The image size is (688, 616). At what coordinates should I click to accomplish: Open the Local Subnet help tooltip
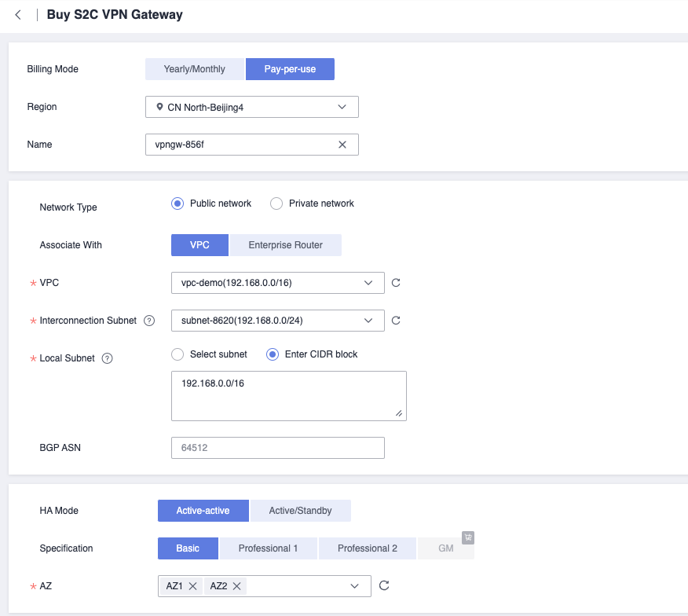pos(108,358)
